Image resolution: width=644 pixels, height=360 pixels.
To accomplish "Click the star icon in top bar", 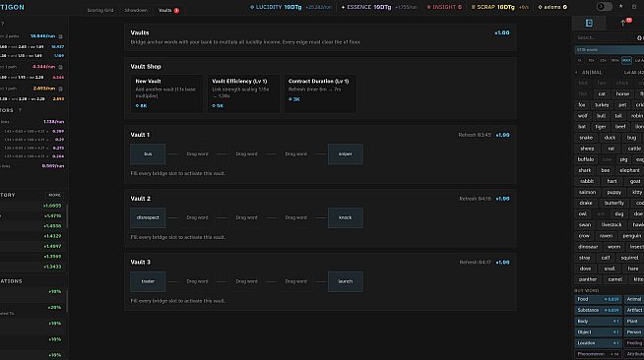I will [x=621, y=7].
